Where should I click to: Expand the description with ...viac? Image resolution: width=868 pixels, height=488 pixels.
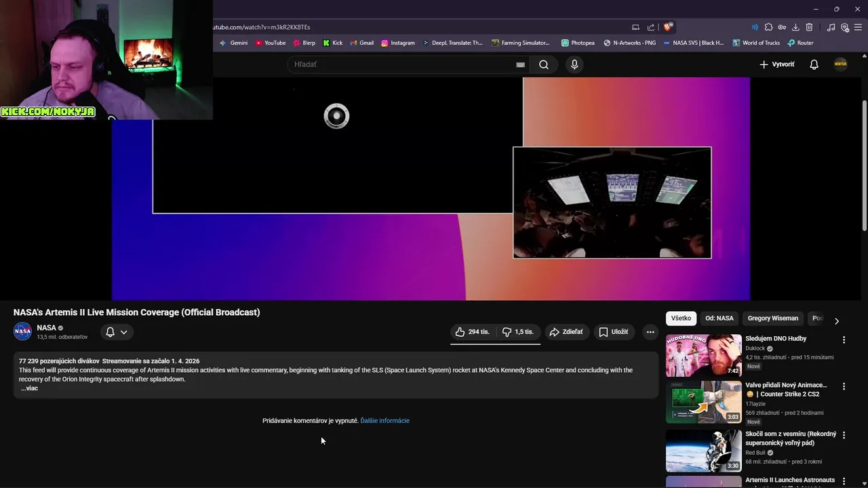coord(29,388)
